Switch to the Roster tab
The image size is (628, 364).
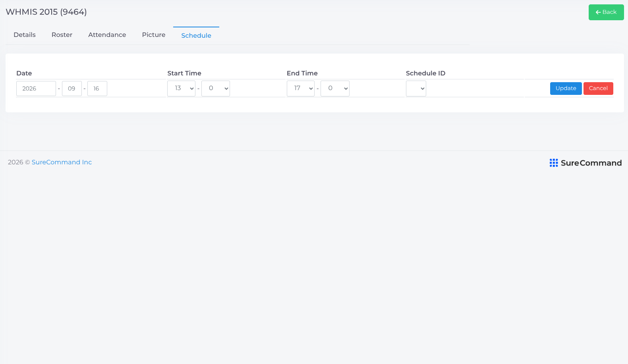(x=62, y=35)
